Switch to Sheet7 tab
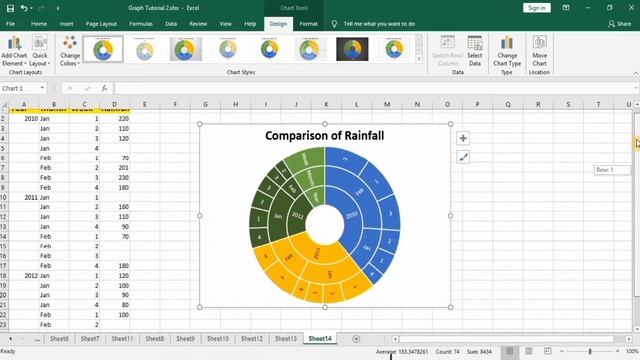 (90, 339)
